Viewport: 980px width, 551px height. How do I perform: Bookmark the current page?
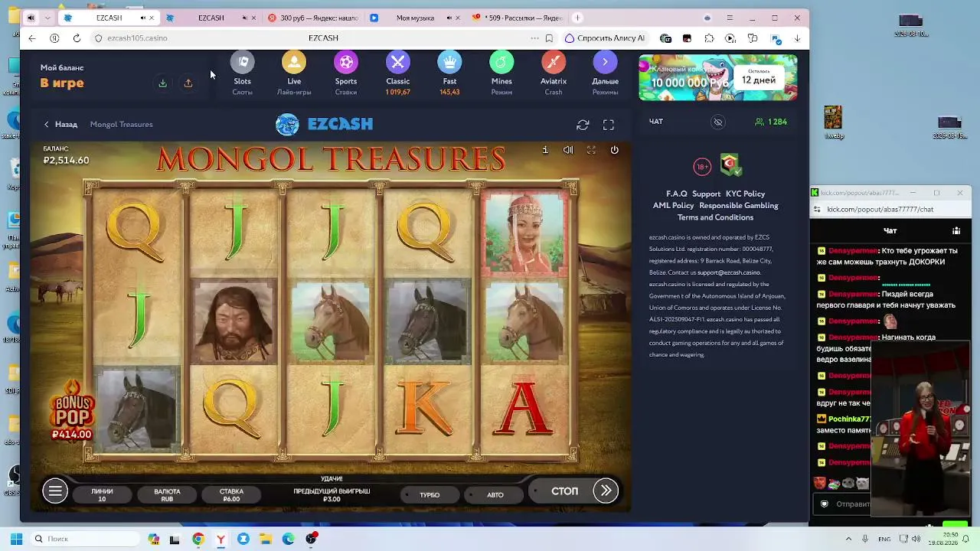(549, 38)
